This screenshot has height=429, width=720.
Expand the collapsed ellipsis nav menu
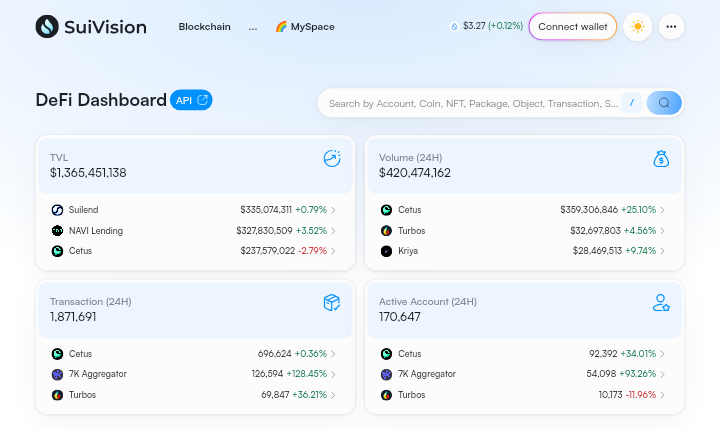tap(253, 27)
